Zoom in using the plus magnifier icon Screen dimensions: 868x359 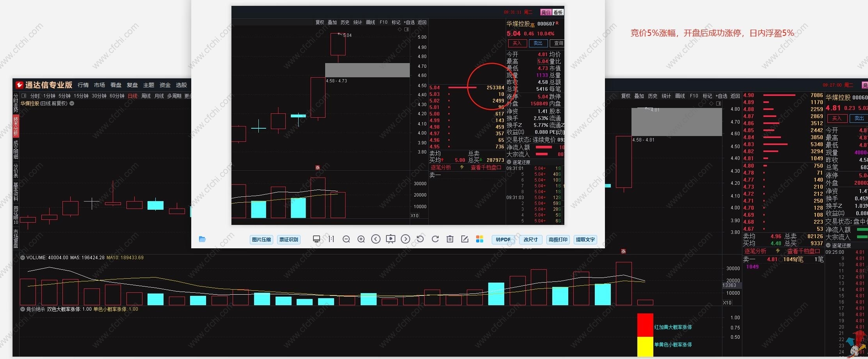point(361,239)
